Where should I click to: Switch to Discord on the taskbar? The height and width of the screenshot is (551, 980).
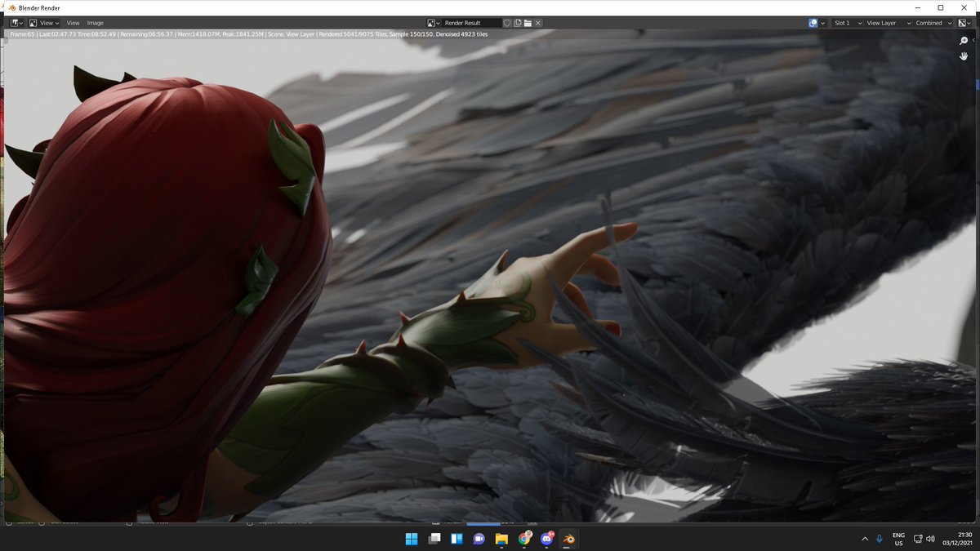(x=547, y=539)
